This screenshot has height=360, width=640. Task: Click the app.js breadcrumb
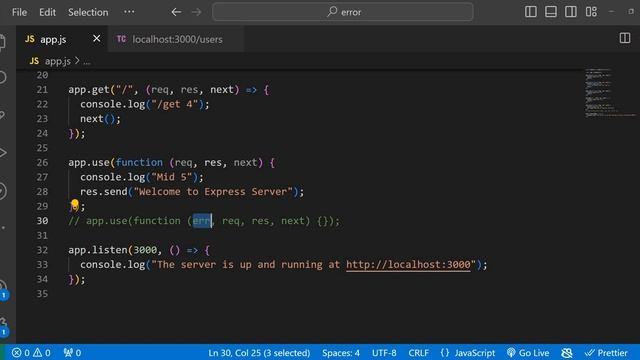click(57, 61)
